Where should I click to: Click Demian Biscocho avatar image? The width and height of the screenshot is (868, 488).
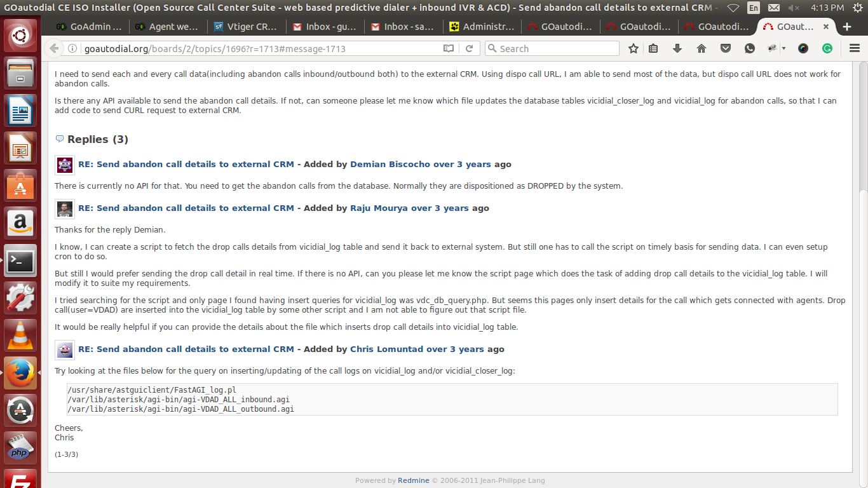[65, 165]
